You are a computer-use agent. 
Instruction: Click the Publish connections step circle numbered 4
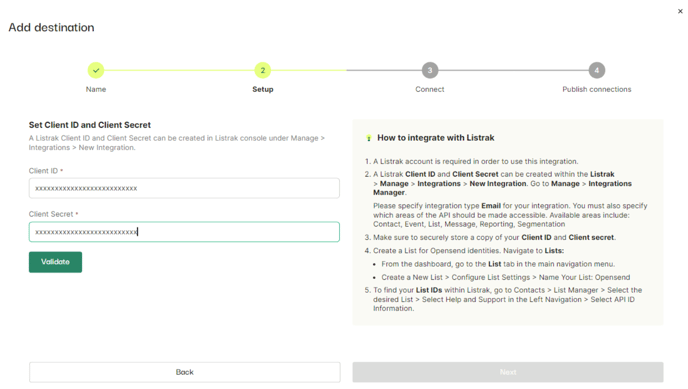coord(596,70)
